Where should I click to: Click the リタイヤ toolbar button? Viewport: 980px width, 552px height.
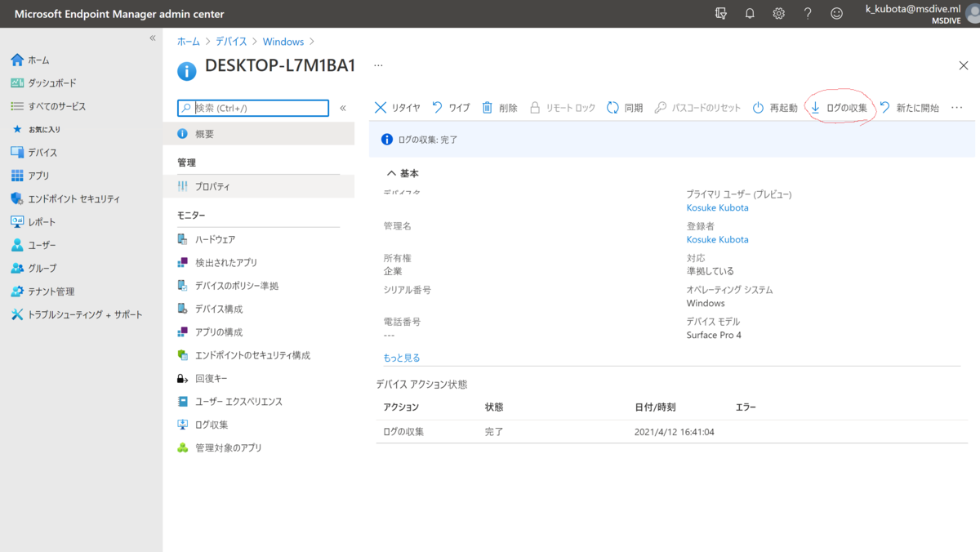pos(397,108)
